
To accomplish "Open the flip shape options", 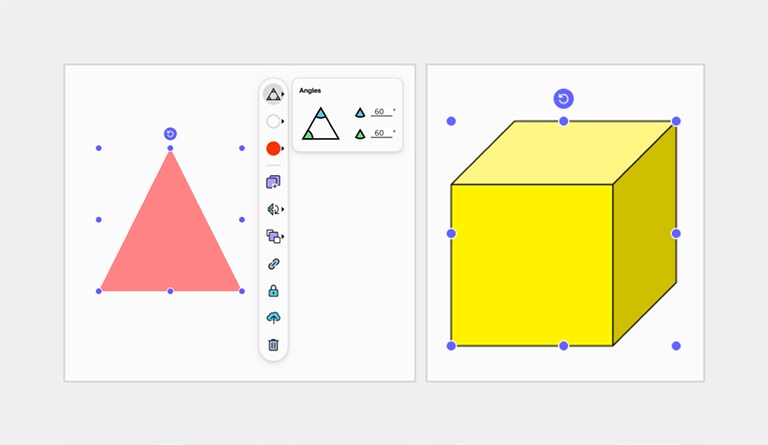I will pos(273,209).
